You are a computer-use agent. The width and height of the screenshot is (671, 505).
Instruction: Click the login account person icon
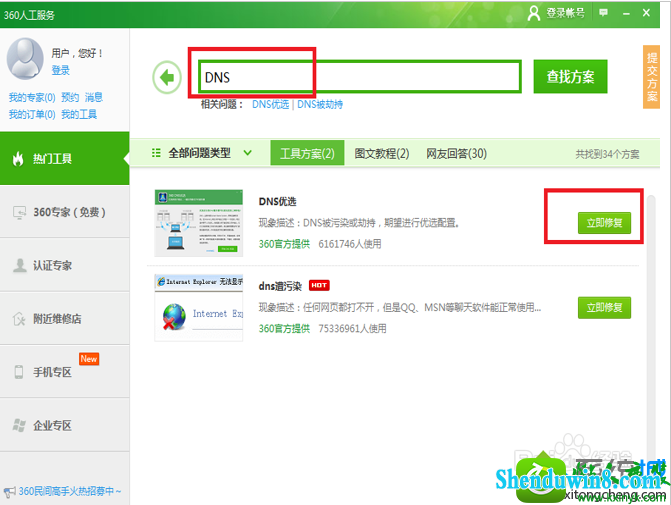tap(533, 13)
